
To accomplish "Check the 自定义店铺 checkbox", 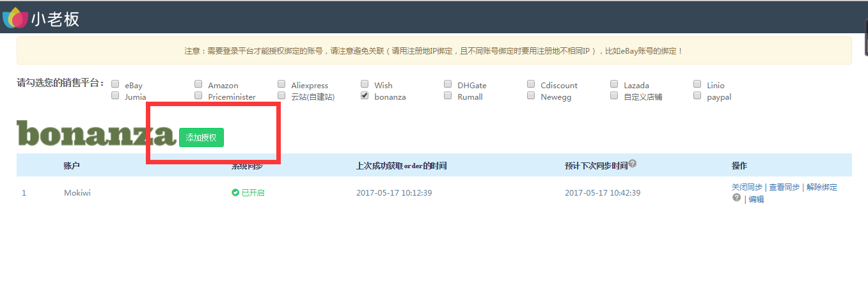I will tap(614, 96).
